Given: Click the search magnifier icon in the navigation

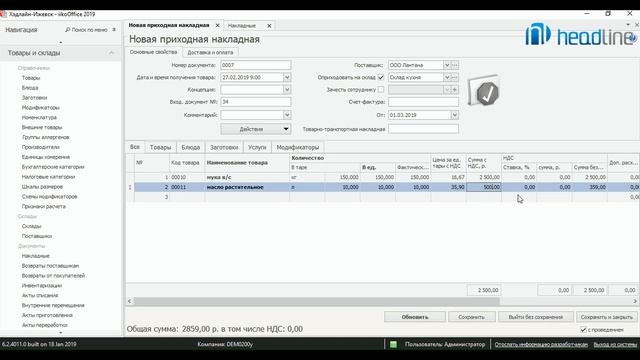Looking at the screenshot, I should click(68, 30).
